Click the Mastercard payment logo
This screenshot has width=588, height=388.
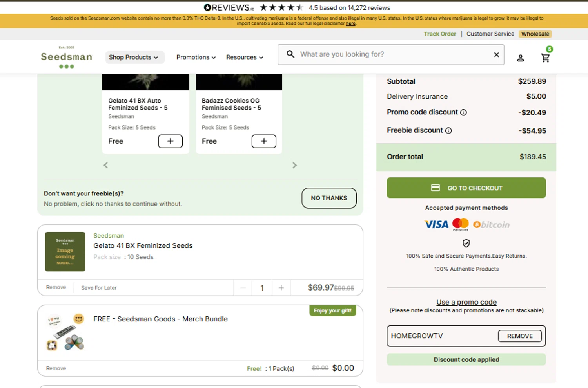point(461,224)
